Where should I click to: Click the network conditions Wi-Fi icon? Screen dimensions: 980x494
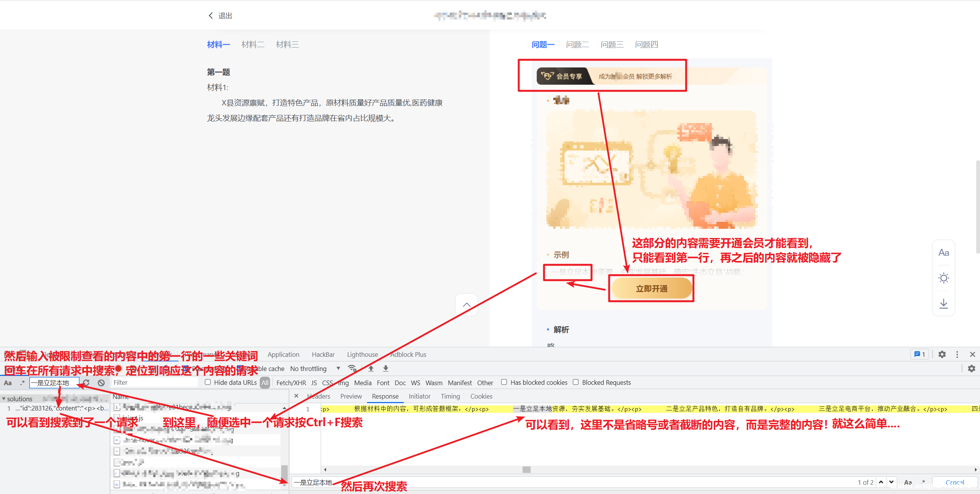click(x=352, y=368)
